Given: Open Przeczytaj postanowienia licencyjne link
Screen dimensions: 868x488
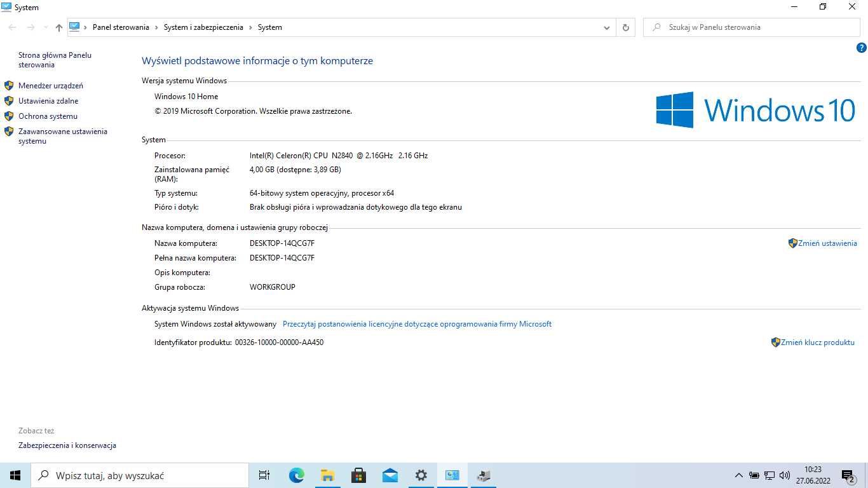Looking at the screenshot, I should click(417, 324).
